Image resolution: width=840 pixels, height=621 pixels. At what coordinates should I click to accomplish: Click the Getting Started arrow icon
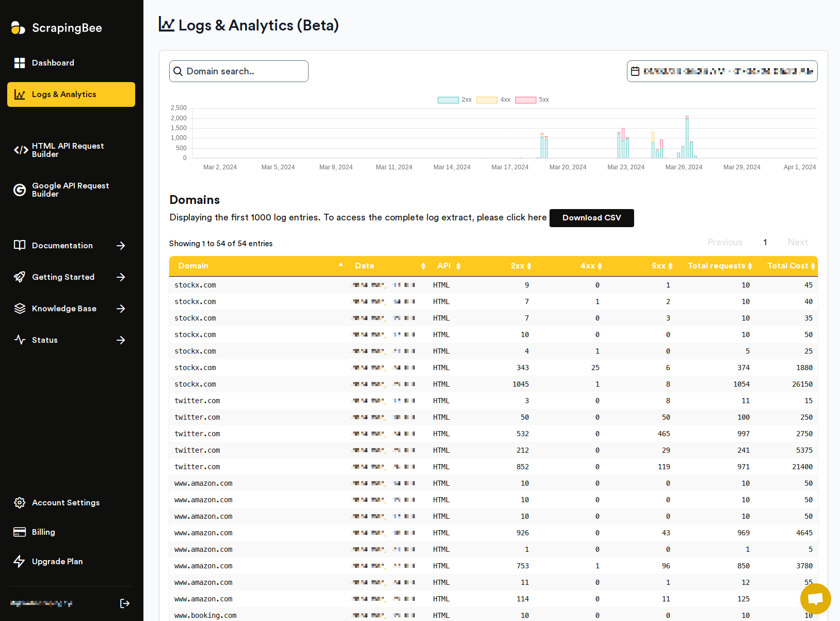pos(121,277)
